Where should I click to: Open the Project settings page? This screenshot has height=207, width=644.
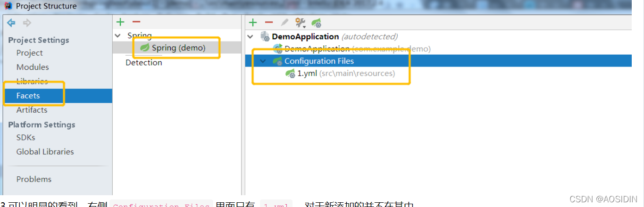coord(29,53)
